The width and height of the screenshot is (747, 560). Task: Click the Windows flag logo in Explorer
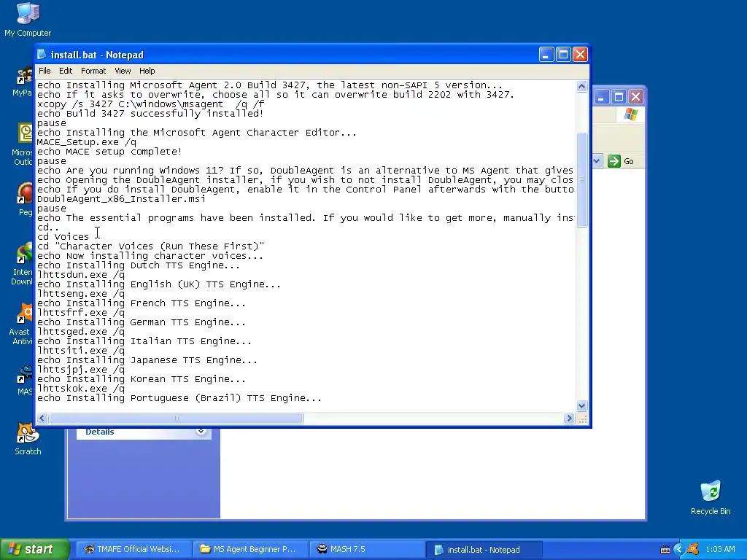point(630,114)
